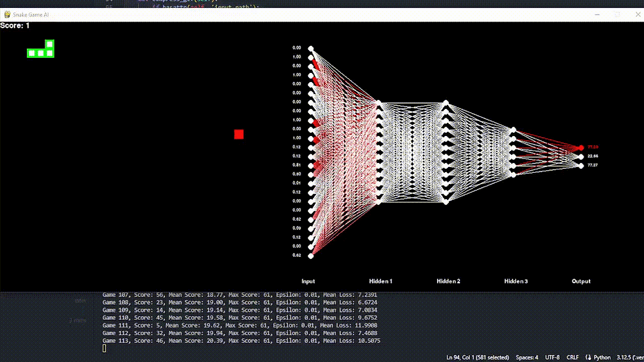This screenshot has height=362, width=644.
Task: Click the red highlighted output node
Action: [x=581, y=148]
